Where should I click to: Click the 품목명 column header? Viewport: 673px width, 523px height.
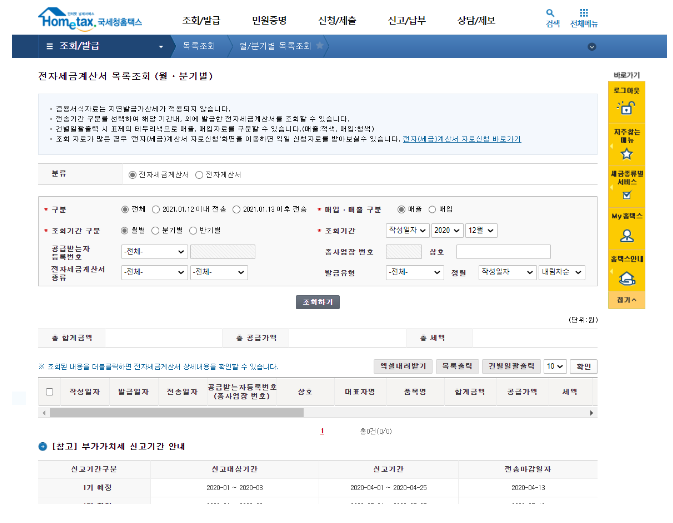click(415, 392)
